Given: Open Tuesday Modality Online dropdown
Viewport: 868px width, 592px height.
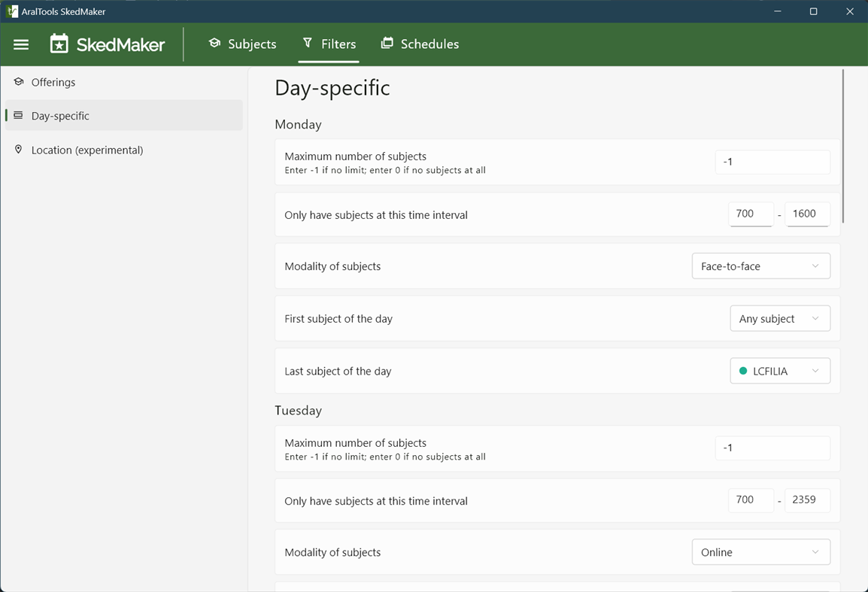Looking at the screenshot, I should tap(760, 552).
